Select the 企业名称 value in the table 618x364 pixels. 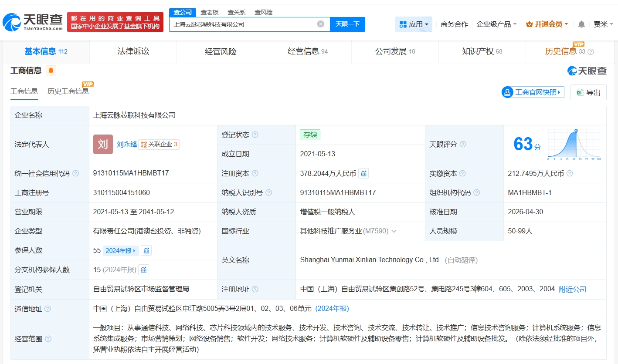(134, 115)
